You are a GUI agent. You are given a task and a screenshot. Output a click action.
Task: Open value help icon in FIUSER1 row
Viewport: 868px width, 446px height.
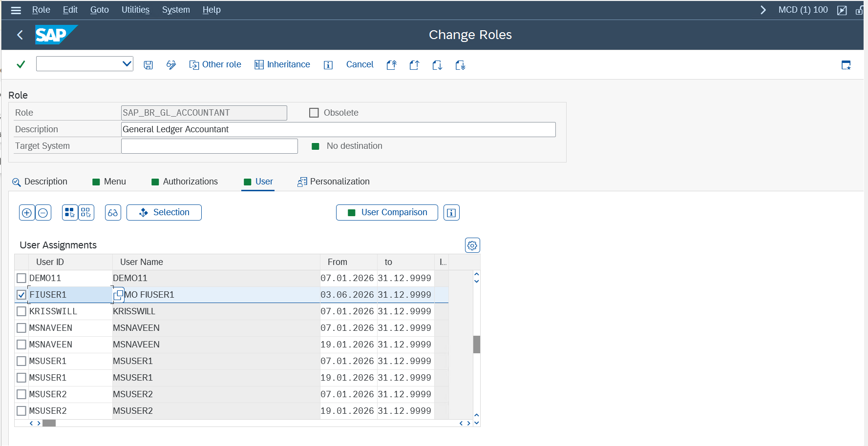(x=118, y=295)
